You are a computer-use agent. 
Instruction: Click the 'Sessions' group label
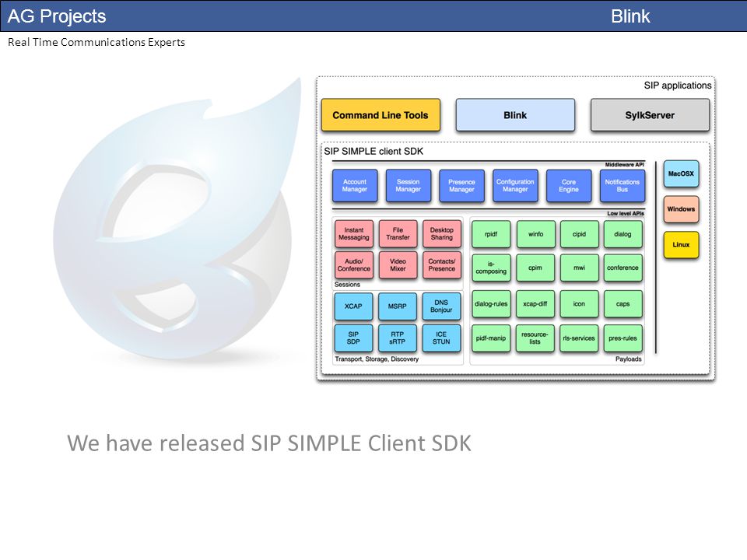(x=347, y=285)
